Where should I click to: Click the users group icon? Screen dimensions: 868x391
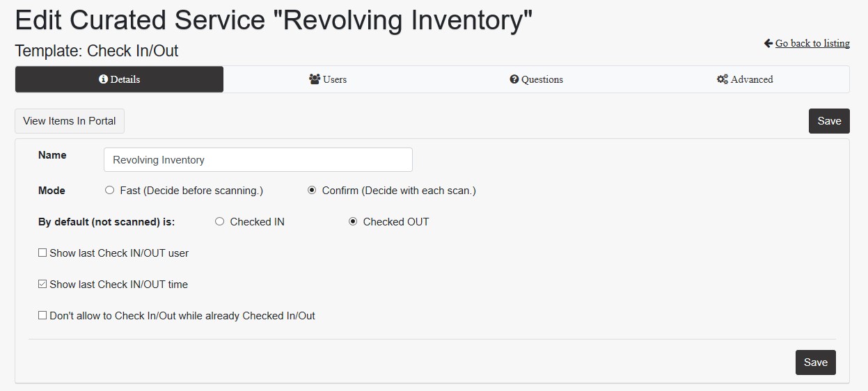tap(315, 79)
